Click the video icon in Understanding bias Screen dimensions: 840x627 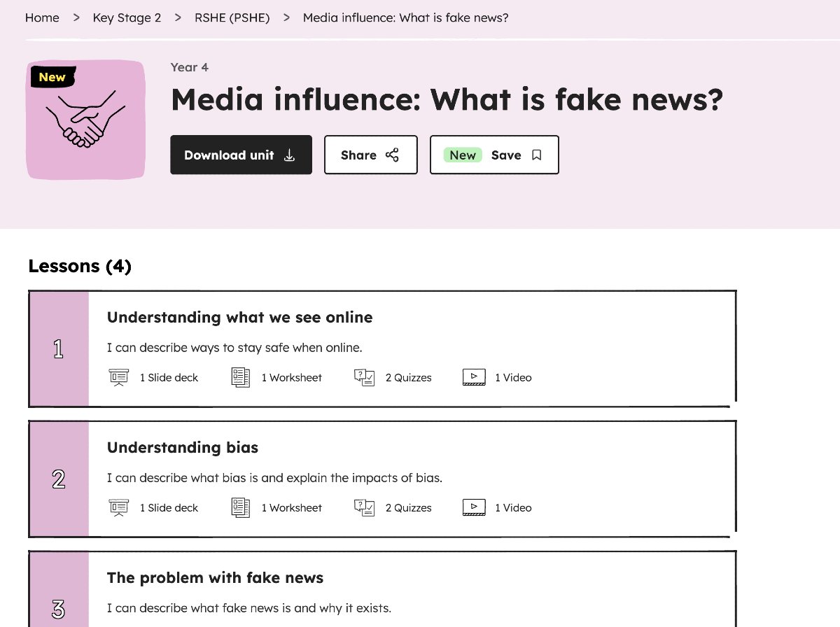(x=474, y=508)
